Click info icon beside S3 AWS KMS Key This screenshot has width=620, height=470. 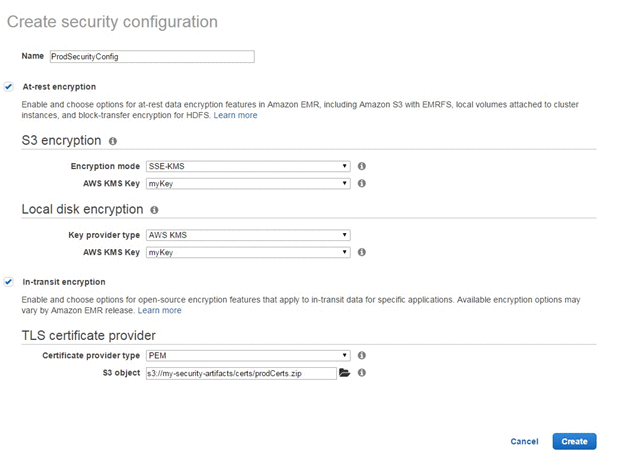(361, 183)
